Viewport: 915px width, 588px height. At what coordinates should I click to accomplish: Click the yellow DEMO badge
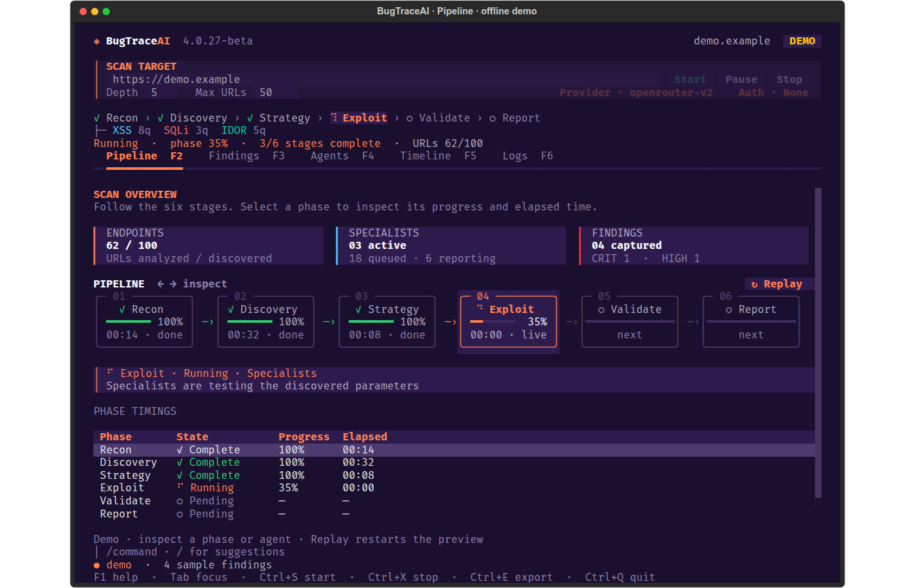802,41
